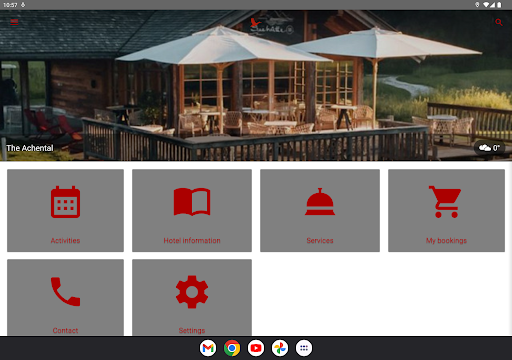Open the Contact phone tile
The image size is (512, 360).
[x=65, y=297]
